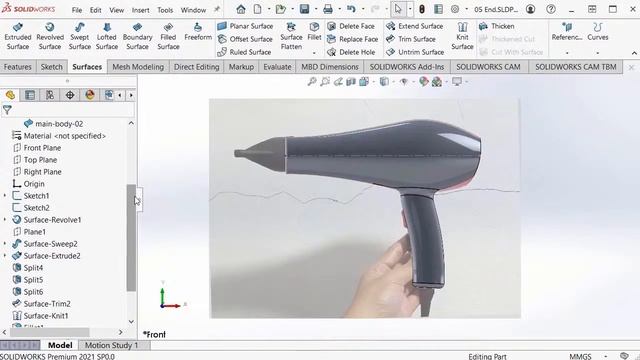The height and width of the screenshot is (360, 640).
Task: Open the Surface Flatten tool
Action: point(291,36)
